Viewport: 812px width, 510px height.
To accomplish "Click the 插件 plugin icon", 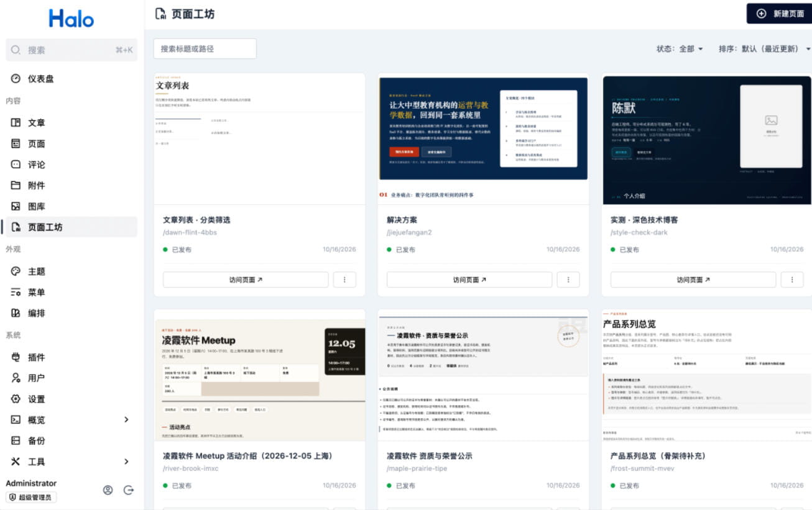I will [16, 357].
